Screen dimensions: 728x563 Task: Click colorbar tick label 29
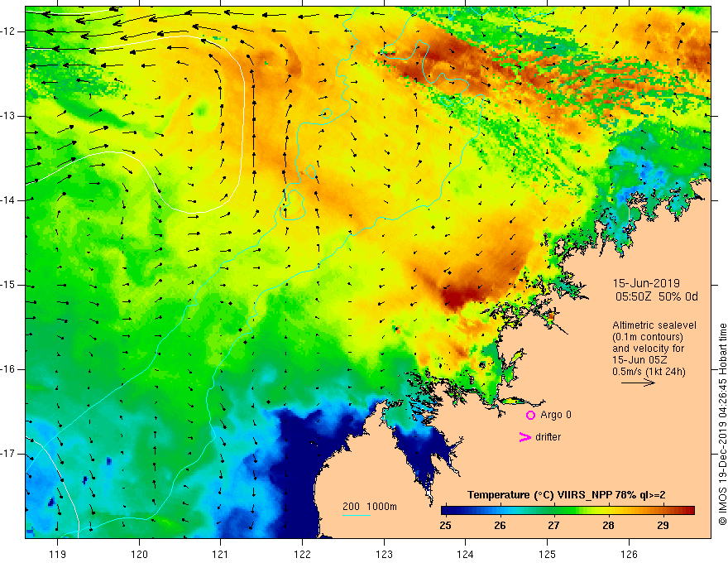tap(663, 526)
